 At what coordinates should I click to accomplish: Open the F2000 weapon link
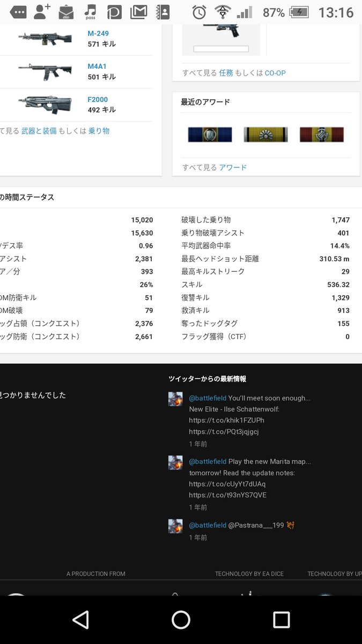coord(98,99)
